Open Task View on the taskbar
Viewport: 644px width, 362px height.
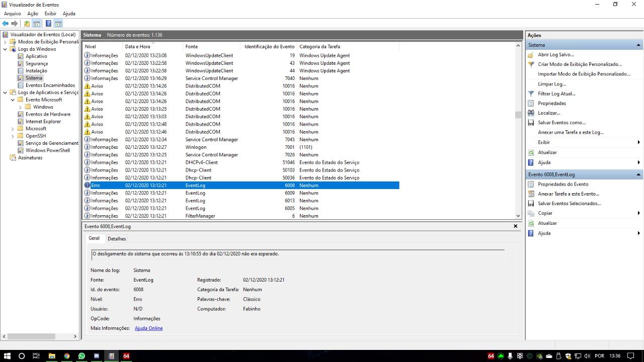(x=36, y=356)
